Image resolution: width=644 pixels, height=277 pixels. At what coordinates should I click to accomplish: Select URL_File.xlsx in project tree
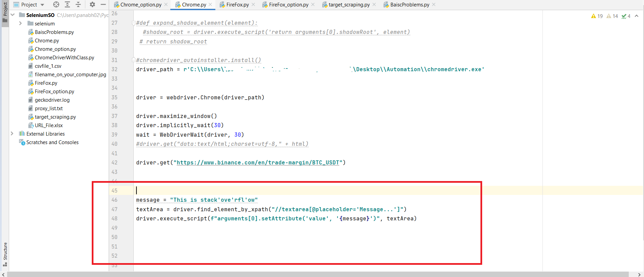click(49, 125)
